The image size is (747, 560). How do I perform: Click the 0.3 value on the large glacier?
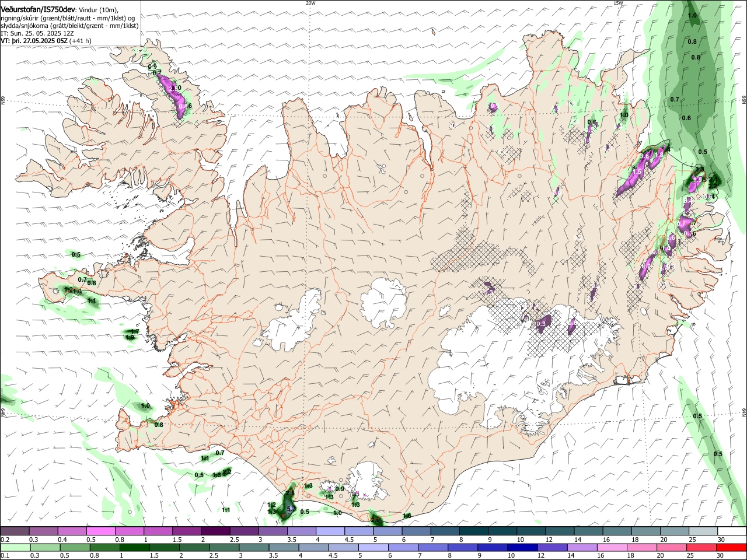coord(541,324)
